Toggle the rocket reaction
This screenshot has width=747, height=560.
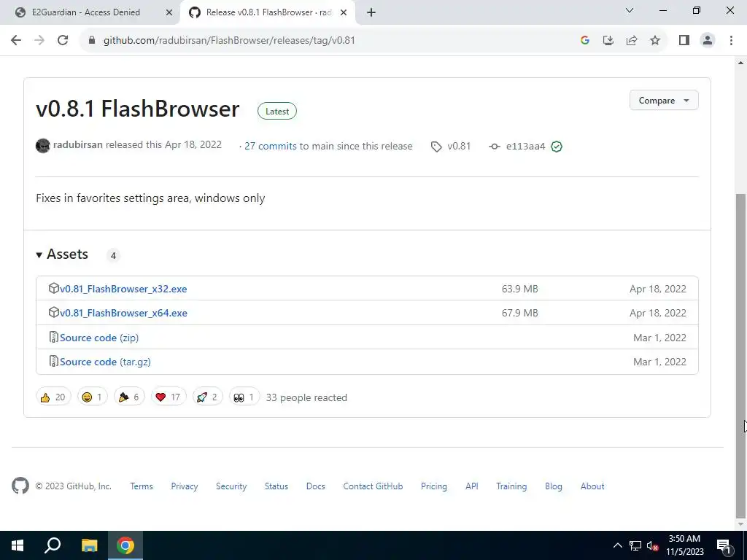pyautogui.click(x=207, y=397)
